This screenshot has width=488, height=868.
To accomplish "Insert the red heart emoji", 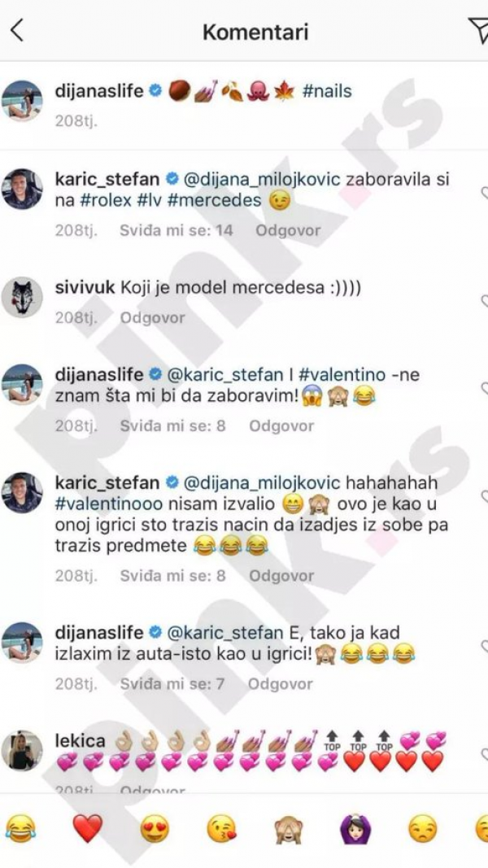I will coord(88,830).
